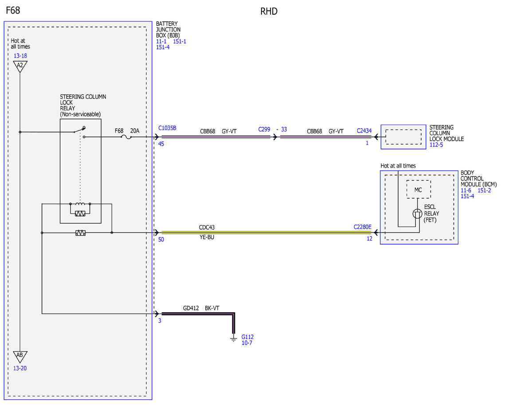The image size is (532, 411).
Task: Click the RHD heading
Action: tap(269, 12)
